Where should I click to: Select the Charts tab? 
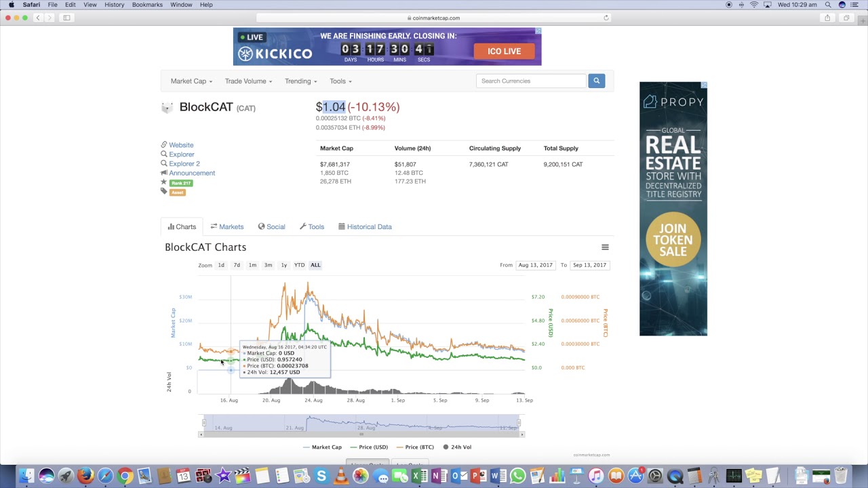coord(182,227)
